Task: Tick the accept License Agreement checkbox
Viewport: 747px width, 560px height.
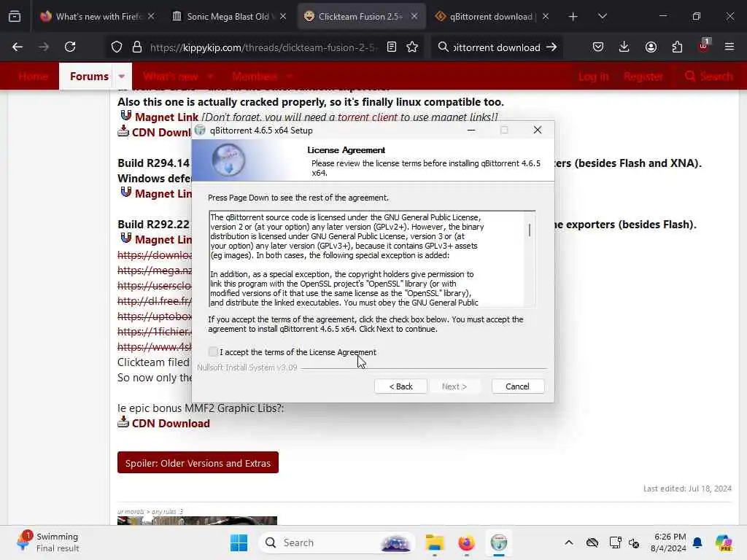Action: pos(213,352)
